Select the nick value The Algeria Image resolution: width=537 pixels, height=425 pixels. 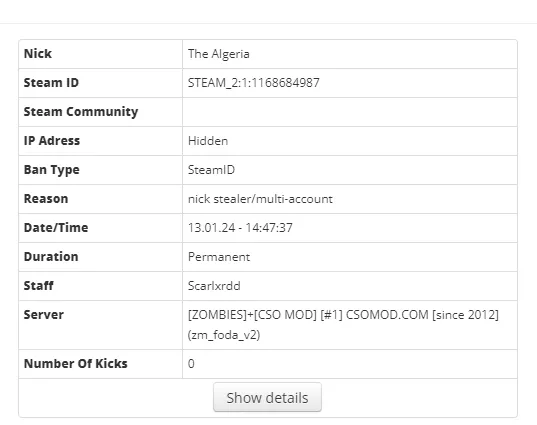click(218, 54)
